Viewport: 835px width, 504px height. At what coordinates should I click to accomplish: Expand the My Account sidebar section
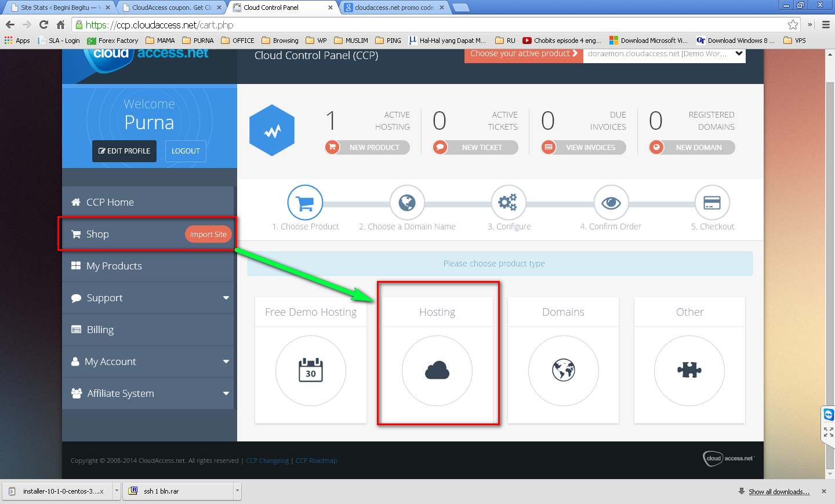148,361
